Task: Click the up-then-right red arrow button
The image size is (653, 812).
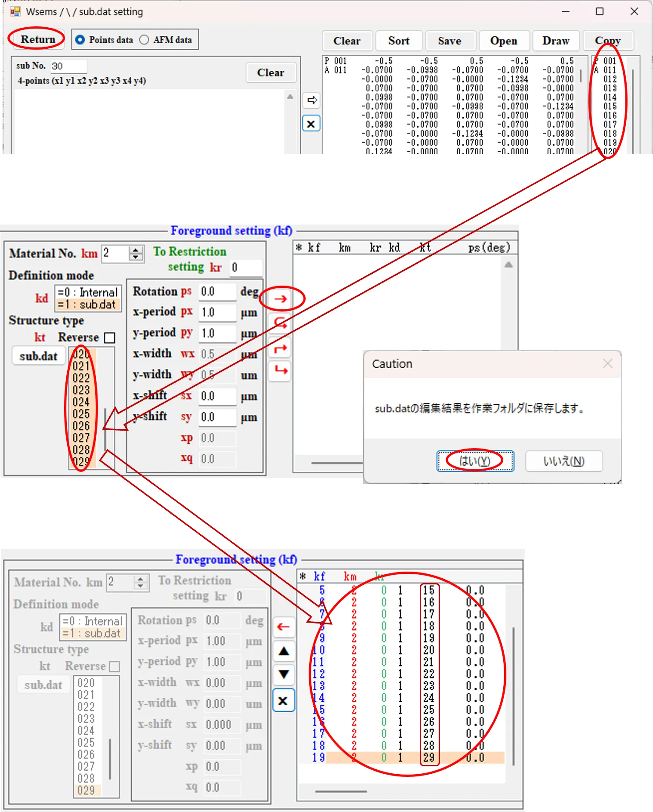Action: [281, 349]
